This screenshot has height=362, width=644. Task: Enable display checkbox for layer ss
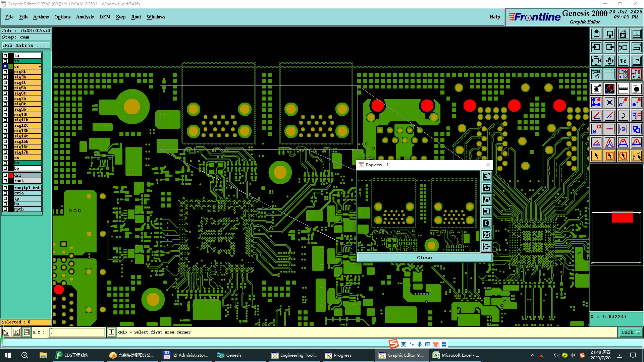(5, 158)
